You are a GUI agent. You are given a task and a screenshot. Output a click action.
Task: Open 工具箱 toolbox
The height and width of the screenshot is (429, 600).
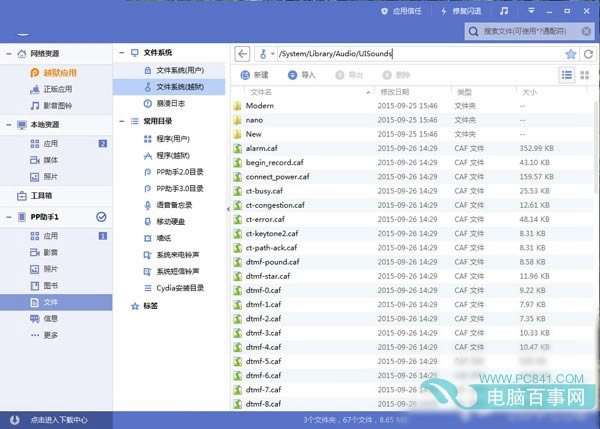tap(34, 196)
